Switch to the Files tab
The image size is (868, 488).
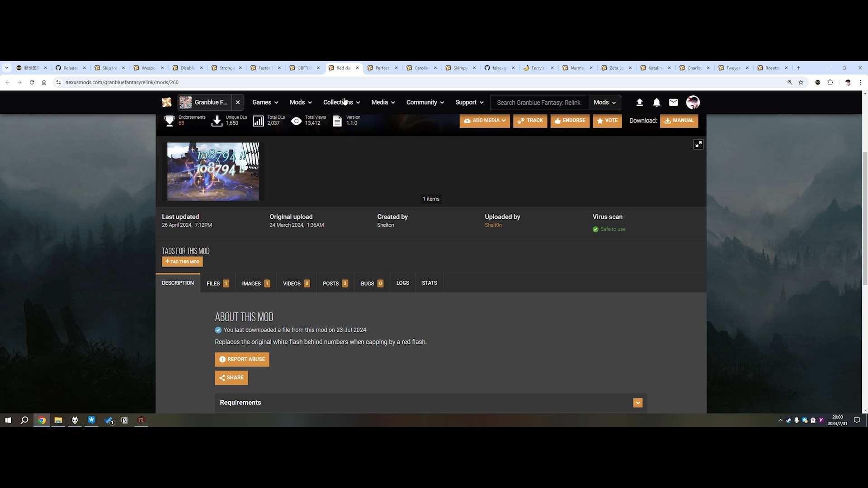217,283
